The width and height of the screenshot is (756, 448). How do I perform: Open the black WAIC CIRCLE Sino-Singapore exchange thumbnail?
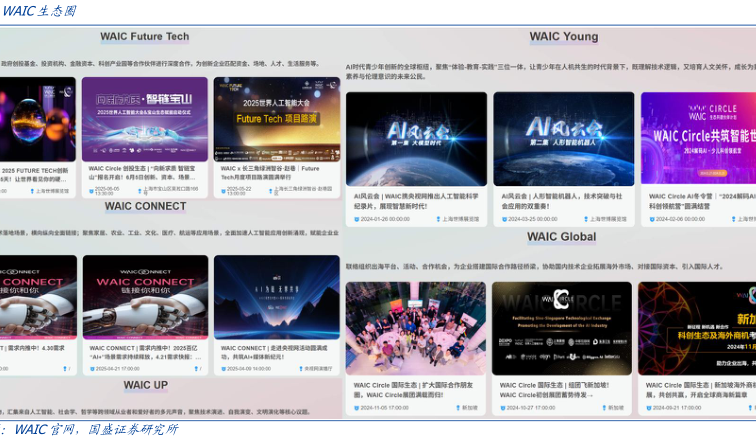pyautogui.click(x=562, y=328)
